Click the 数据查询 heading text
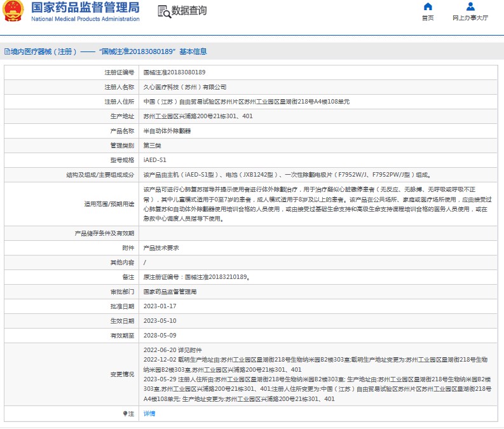504x429 pixels. click(x=189, y=11)
